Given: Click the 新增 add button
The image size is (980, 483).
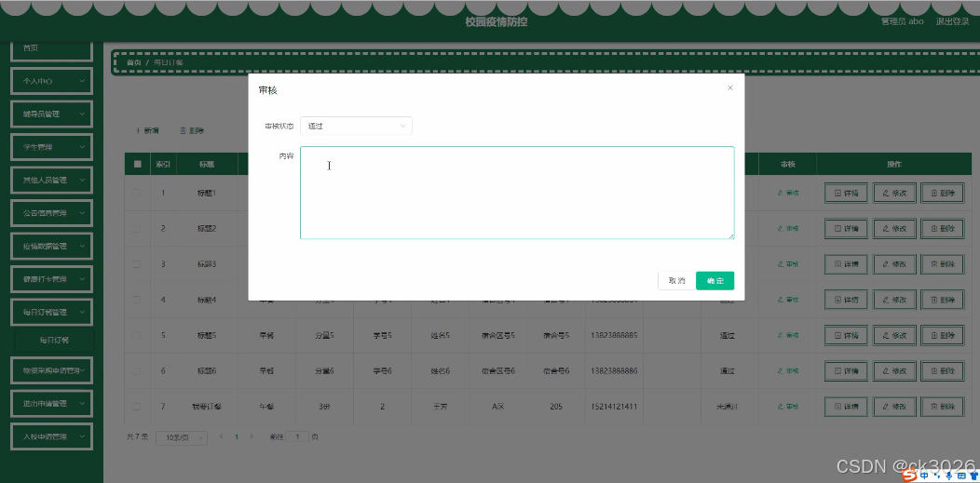Looking at the screenshot, I should [147, 131].
